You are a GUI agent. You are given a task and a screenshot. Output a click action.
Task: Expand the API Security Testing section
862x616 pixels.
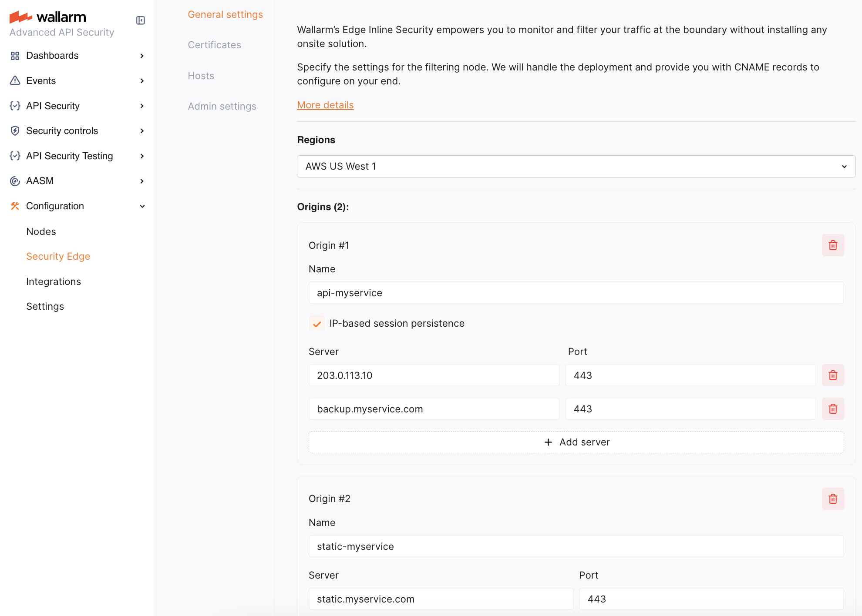pos(142,156)
